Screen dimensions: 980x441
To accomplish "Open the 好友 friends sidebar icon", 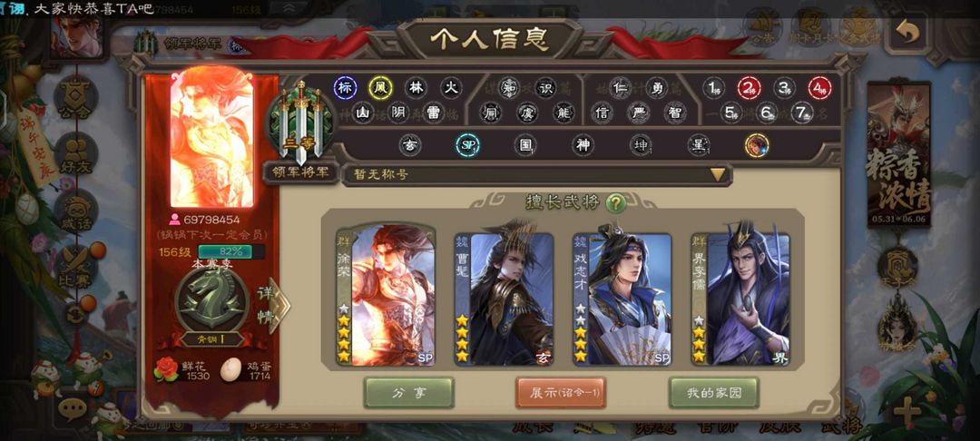I will 75,154.
